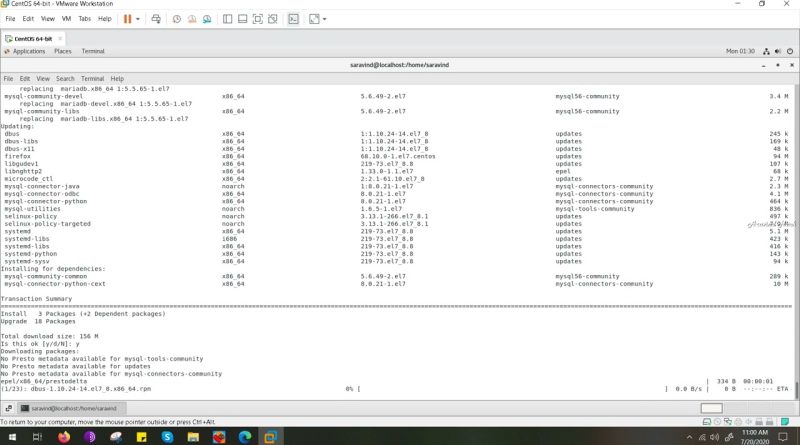The width and height of the screenshot is (800, 445).
Task: Click VMware hard disk status icon
Action: coord(707,422)
